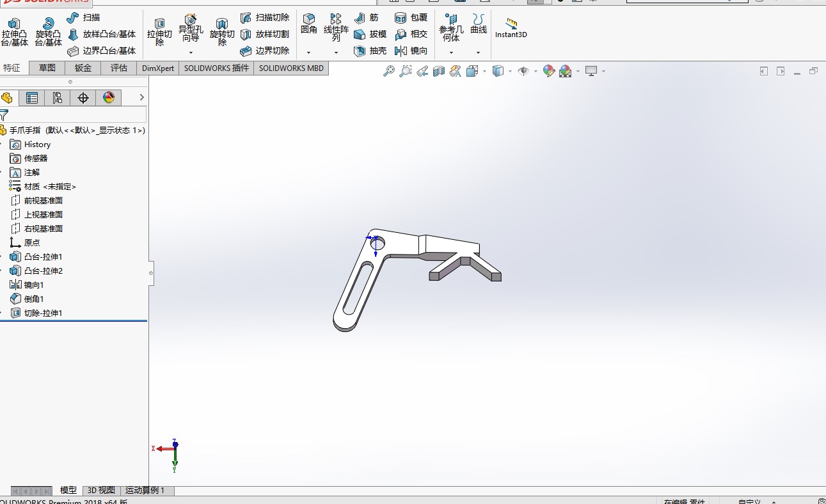
Task: Select the Linear Pattern (线性阵列) tool
Action: click(x=336, y=28)
